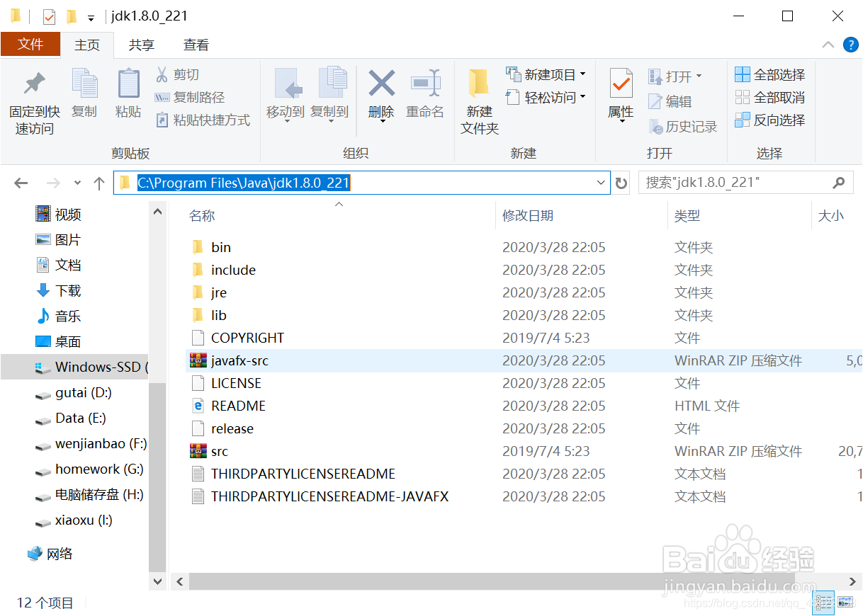Click navigation pane scroll down arrow

click(x=157, y=581)
